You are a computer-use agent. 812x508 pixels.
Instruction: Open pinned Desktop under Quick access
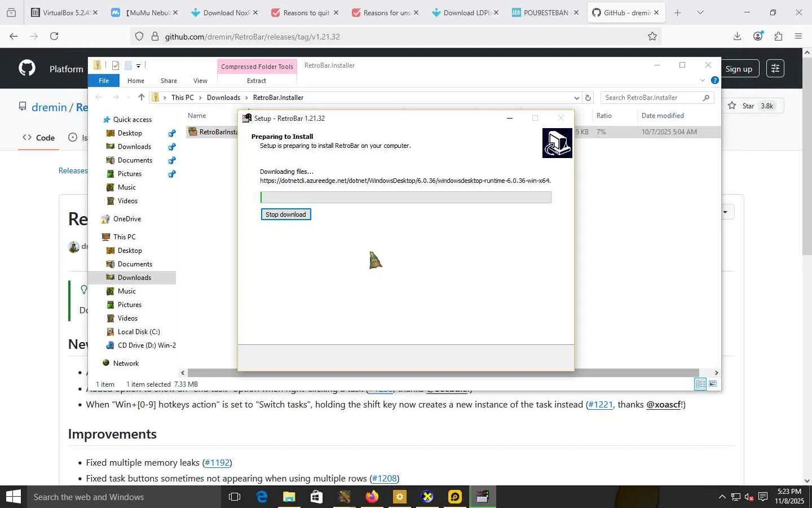[130, 133]
